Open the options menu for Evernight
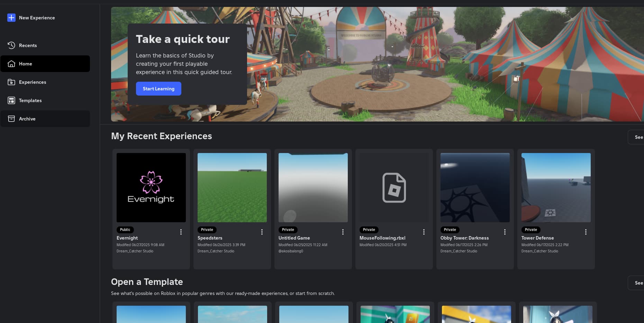 (x=181, y=232)
